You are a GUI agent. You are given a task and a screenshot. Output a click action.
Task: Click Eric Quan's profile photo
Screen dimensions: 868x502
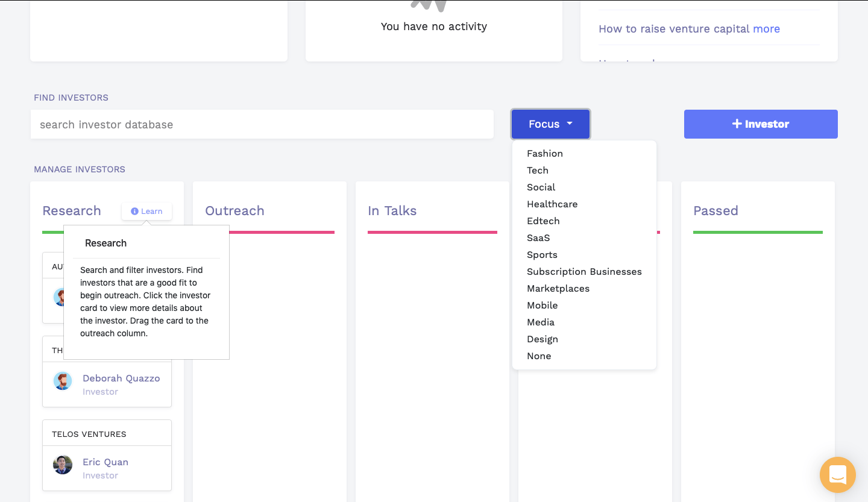pos(63,465)
